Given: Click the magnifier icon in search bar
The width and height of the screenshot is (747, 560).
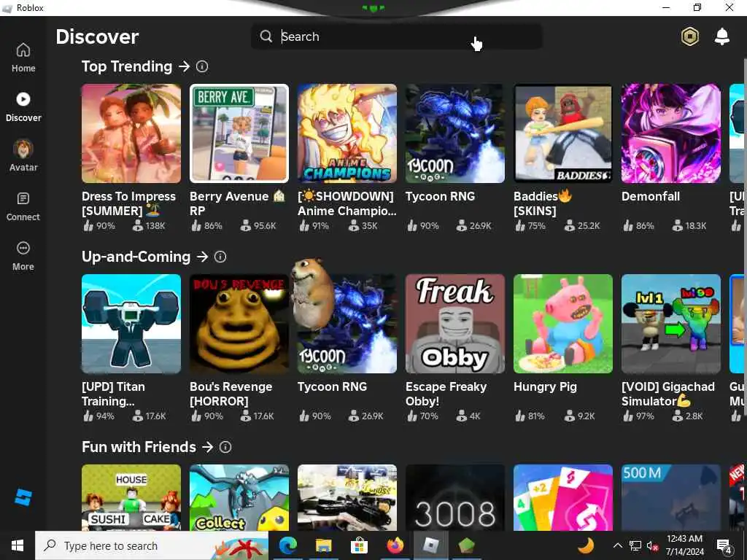Looking at the screenshot, I should click(266, 36).
